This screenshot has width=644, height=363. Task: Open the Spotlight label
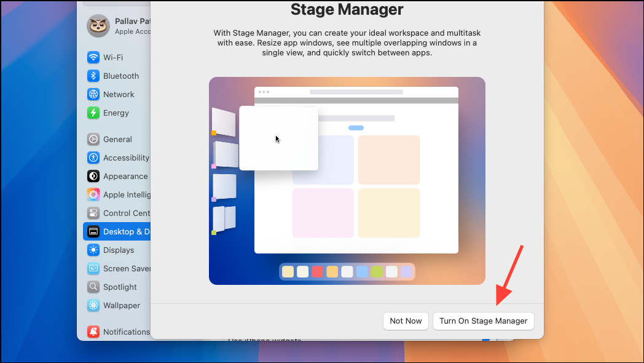[120, 287]
